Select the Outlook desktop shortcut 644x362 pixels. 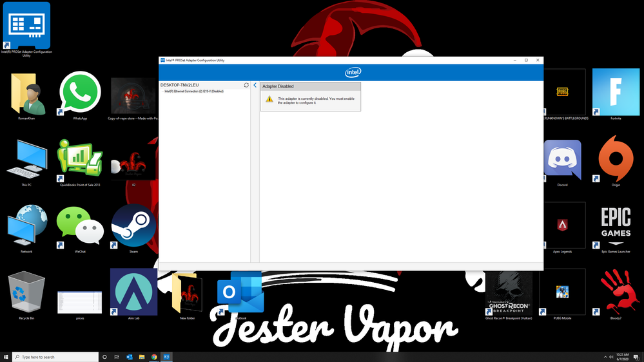pyautogui.click(x=240, y=296)
